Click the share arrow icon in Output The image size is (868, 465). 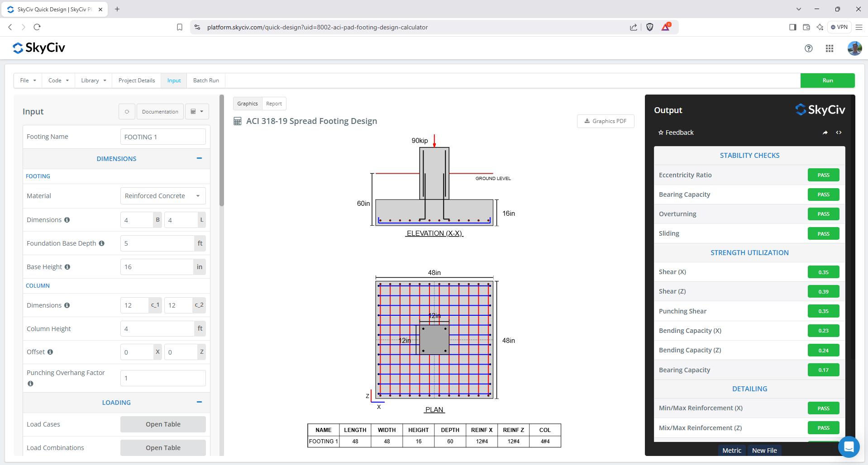(825, 133)
